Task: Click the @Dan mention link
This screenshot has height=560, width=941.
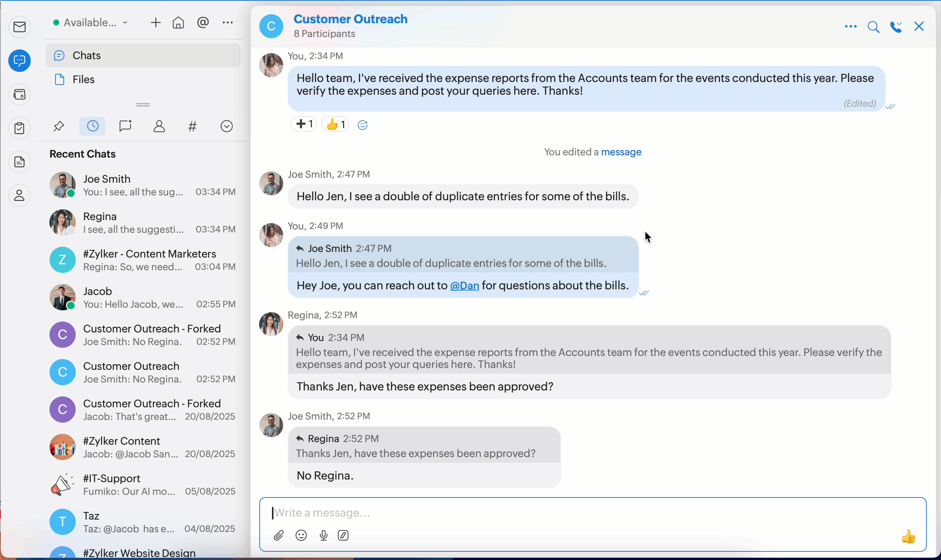Action: tap(465, 286)
